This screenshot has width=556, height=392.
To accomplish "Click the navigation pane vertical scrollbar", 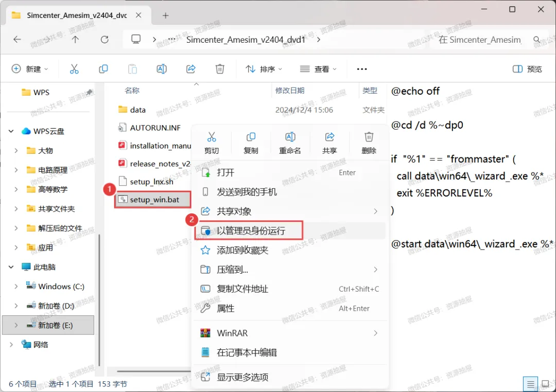I will 99,300.
